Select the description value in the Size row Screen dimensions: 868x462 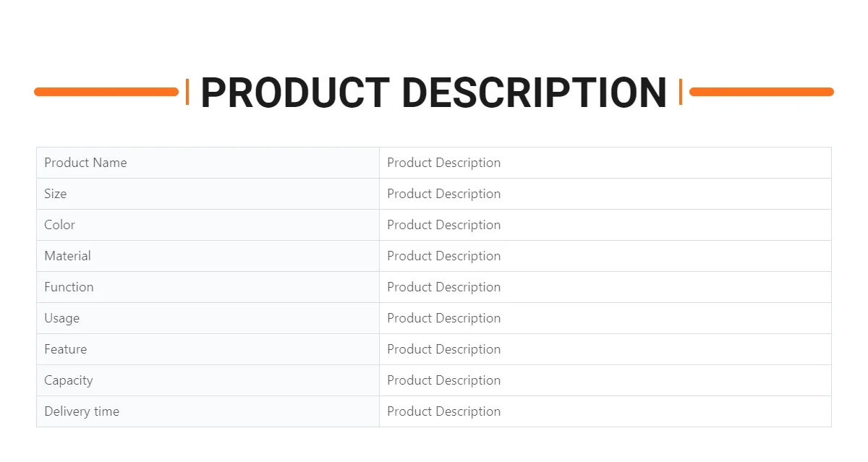(443, 194)
